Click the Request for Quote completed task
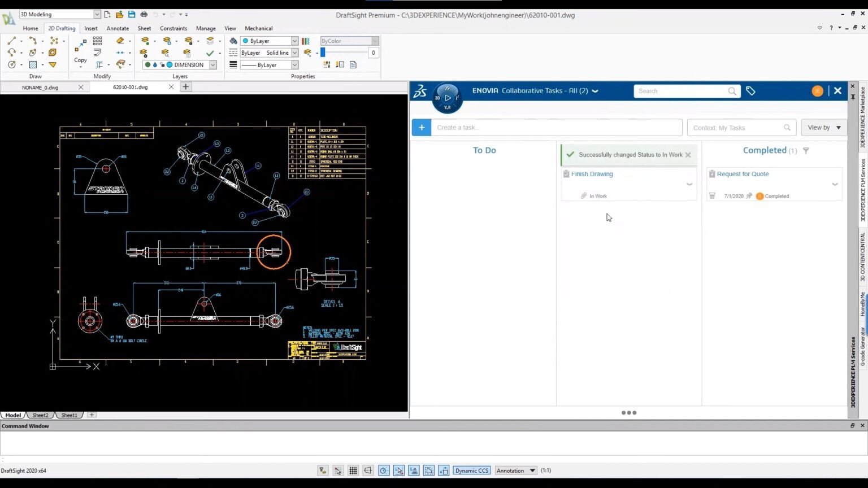Screen dimensions: 868x488 pyautogui.click(x=742, y=174)
